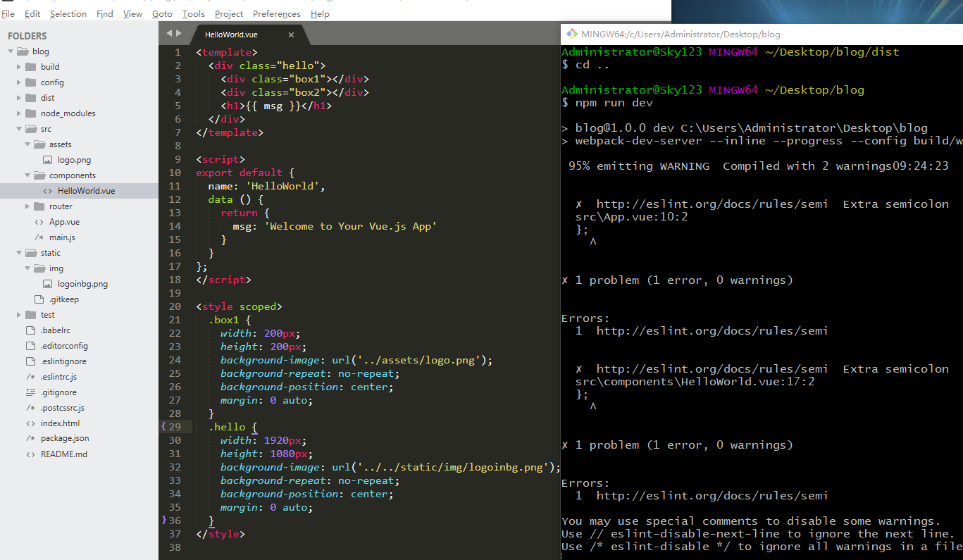Viewport: 963px width, 560px height.
Task: Open .editorconfig in the sidebar
Action: tap(64, 346)
